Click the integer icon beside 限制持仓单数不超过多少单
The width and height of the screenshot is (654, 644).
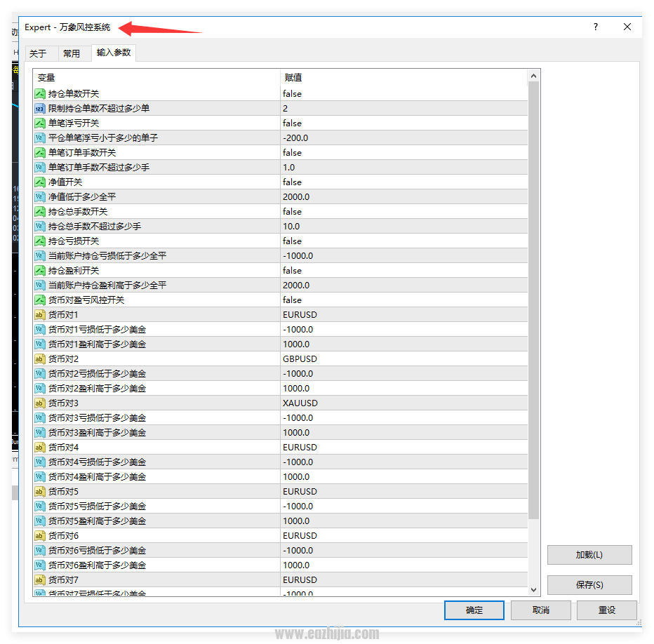coord(39,109)
